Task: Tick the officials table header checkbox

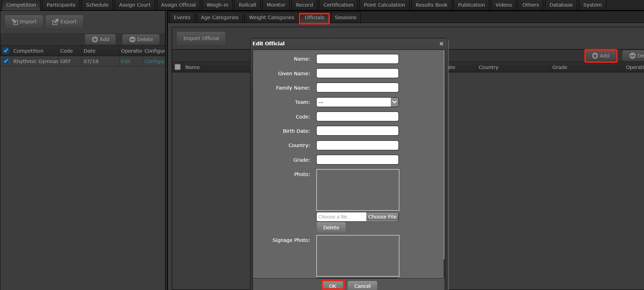Action: click(178, 67)
